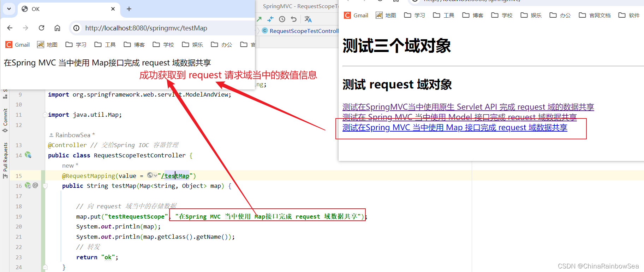Open the Pull Requests tool window
The height and width of the screenshot is (272, 644).
coord(5,161)
